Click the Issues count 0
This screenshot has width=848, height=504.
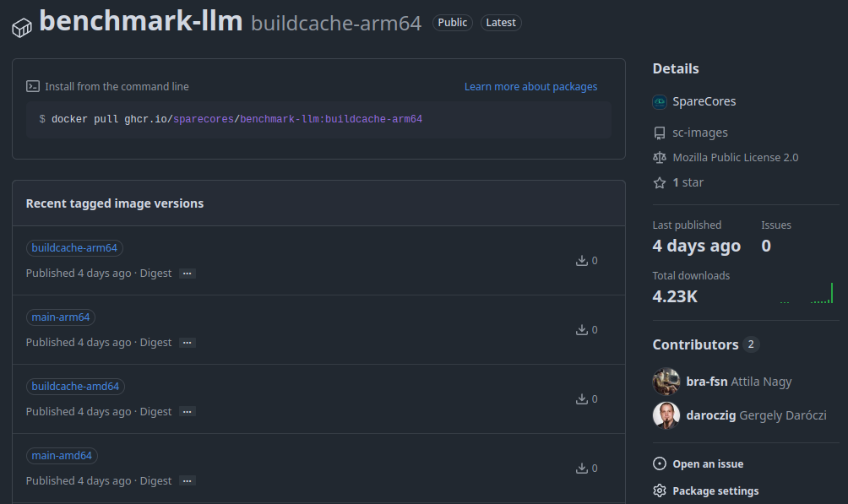point(766,246)
